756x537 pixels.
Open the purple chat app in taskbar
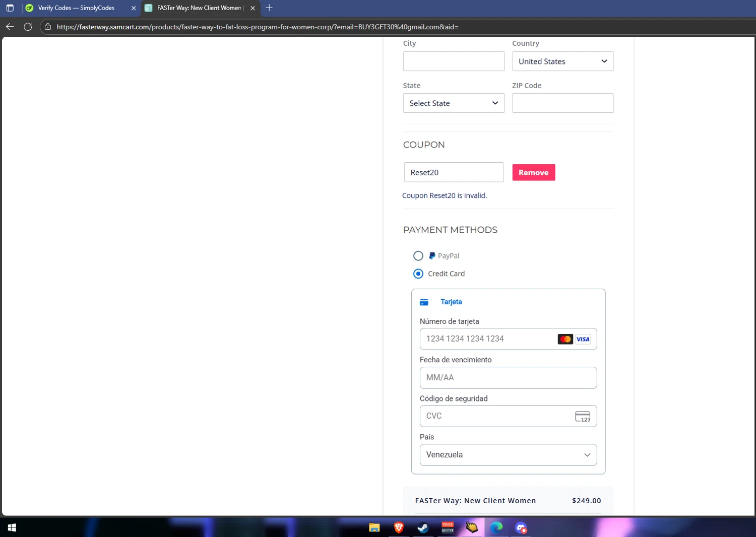pyautogui.click(x=521, y=527)
